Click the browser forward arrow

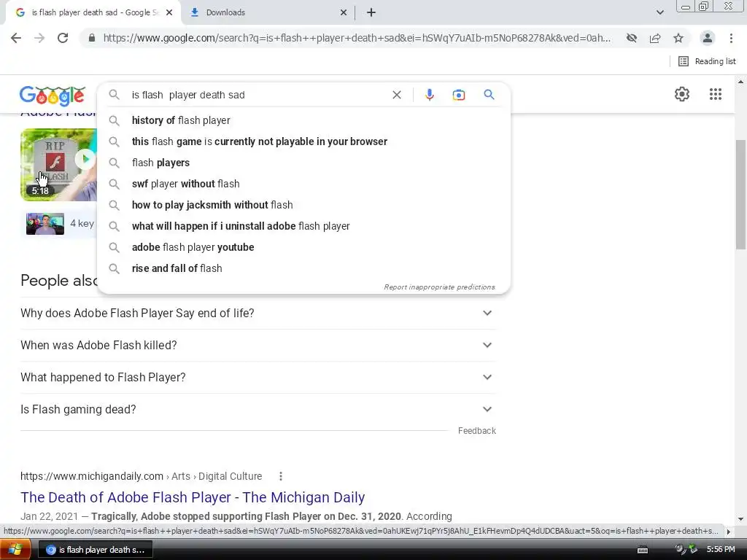pos(39,38)
